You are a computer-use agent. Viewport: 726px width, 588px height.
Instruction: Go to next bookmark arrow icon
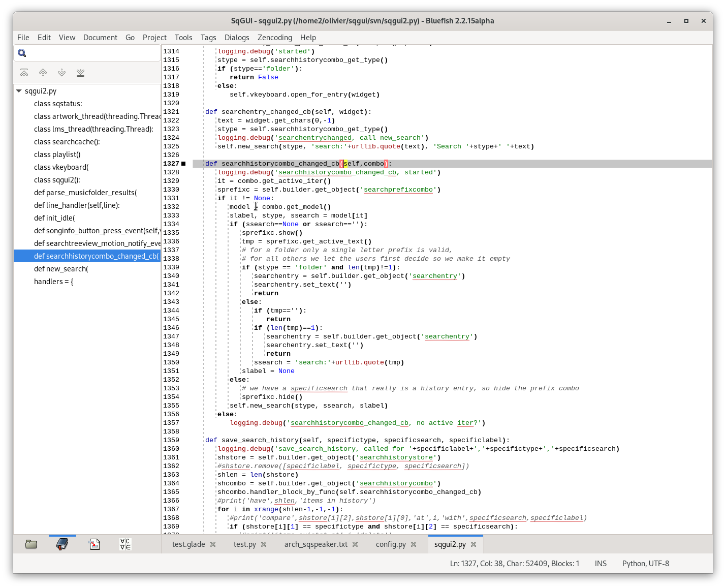[61, 73]
